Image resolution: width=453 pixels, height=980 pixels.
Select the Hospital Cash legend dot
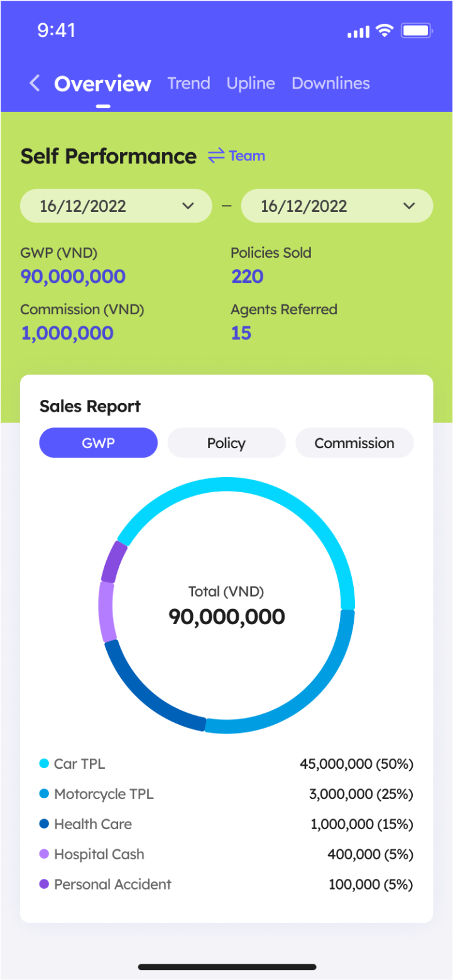43,854
